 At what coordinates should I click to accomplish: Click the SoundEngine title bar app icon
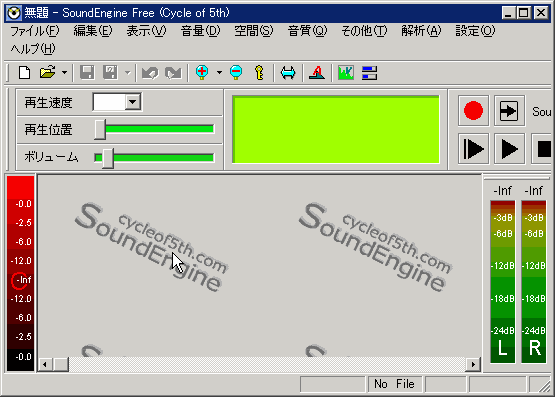pos(14,13)
